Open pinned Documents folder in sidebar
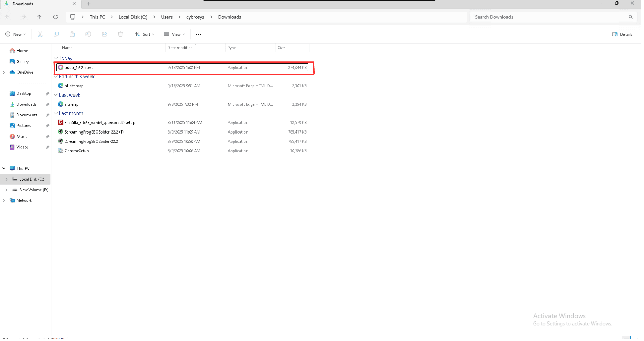The width and height of the screenshot is (644, 341). click(24, 116)
